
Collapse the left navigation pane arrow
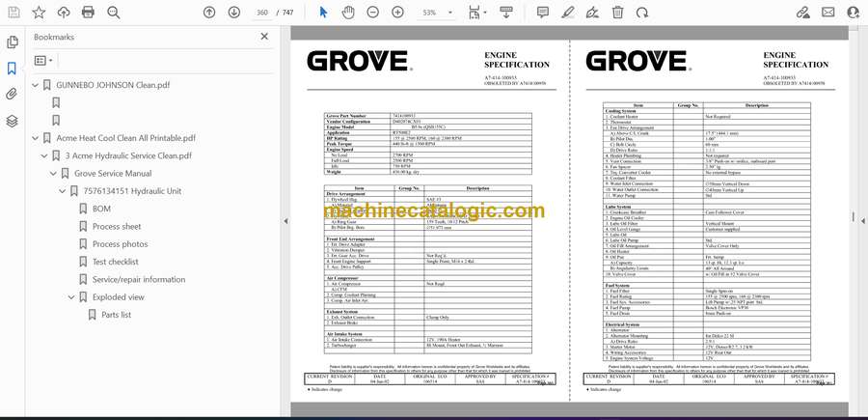(x=285, y=221)
